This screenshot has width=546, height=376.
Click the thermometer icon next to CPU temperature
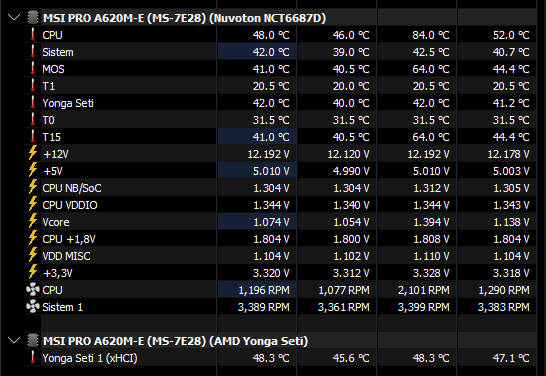[x=33, y=35]
